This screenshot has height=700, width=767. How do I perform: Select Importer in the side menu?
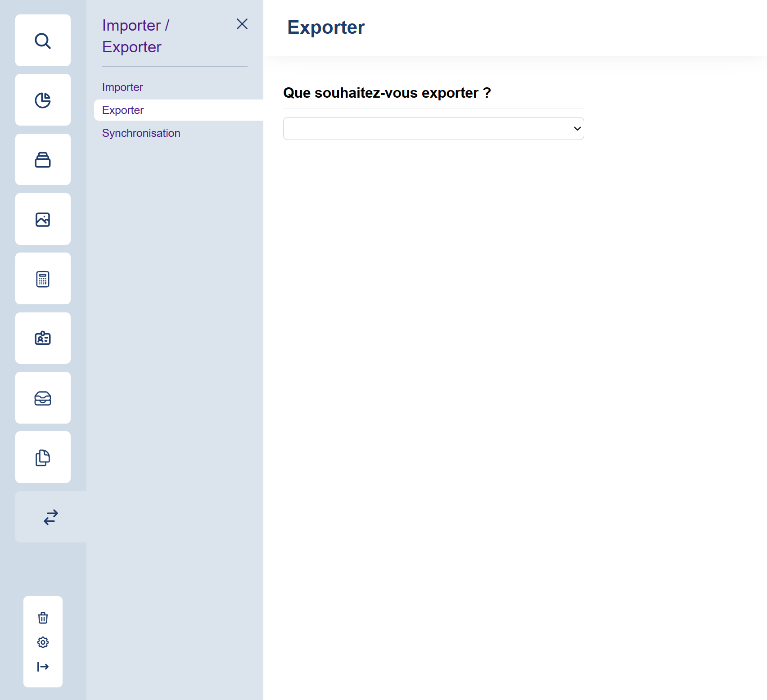point(122,87)
